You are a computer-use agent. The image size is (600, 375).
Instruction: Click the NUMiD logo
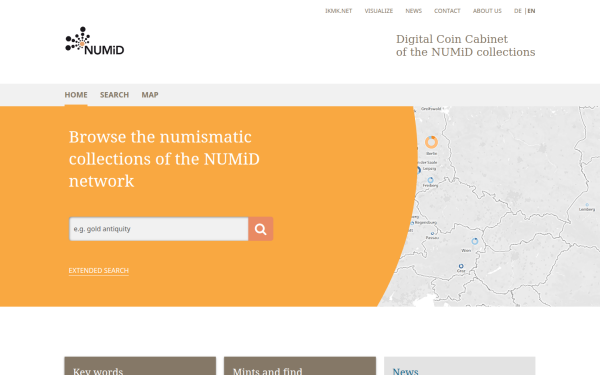[95, 41]
